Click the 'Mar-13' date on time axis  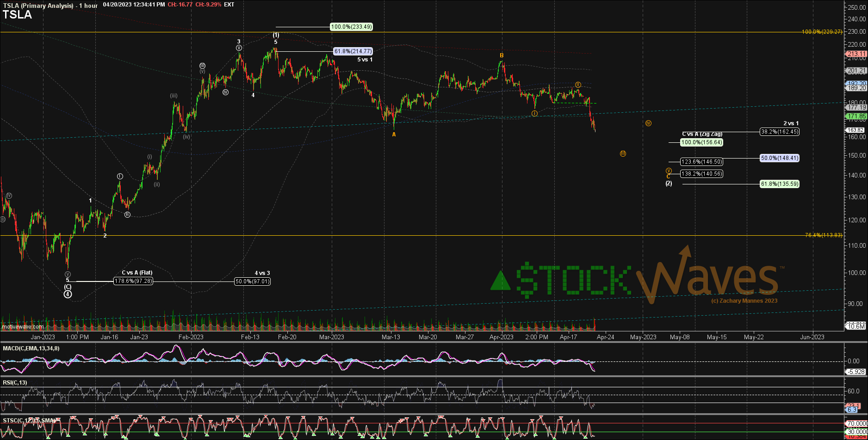click(391, 337)
